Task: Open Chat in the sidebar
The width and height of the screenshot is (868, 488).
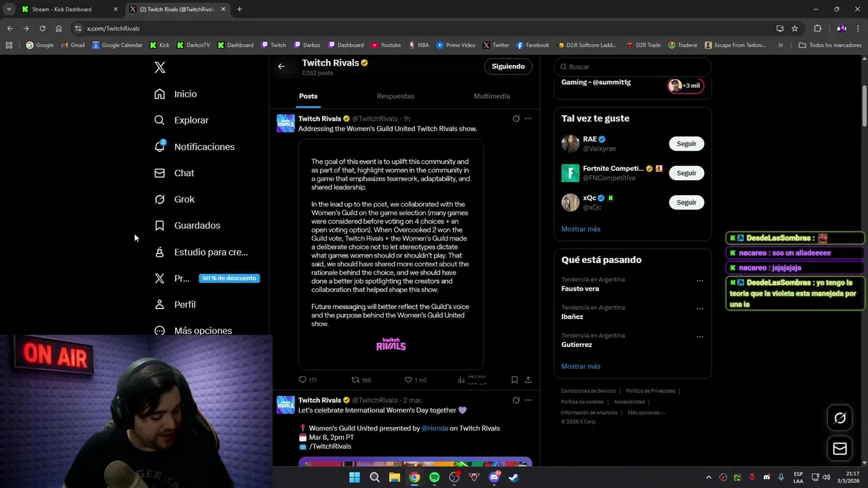Action: 174,173
